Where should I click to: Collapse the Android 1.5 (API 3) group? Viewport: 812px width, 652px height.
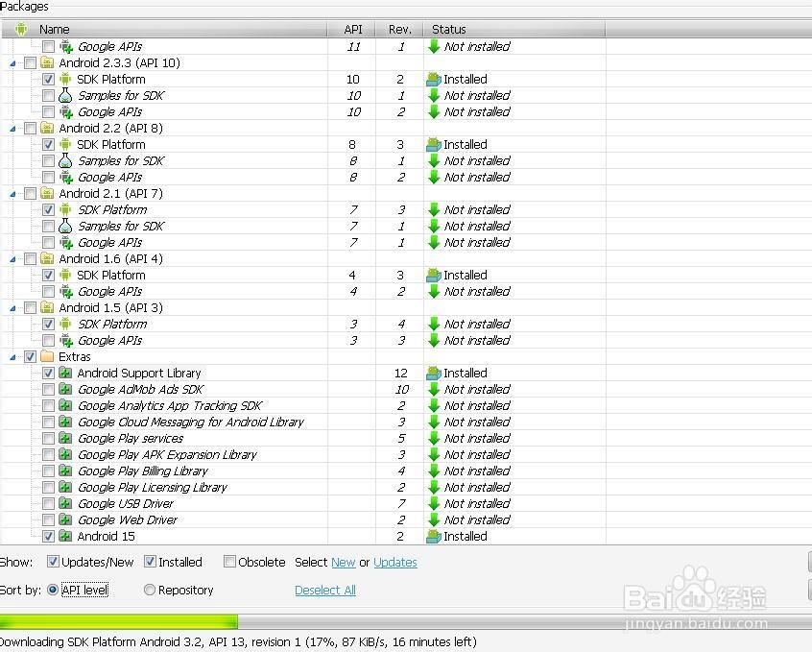click(x=12, y=308)
